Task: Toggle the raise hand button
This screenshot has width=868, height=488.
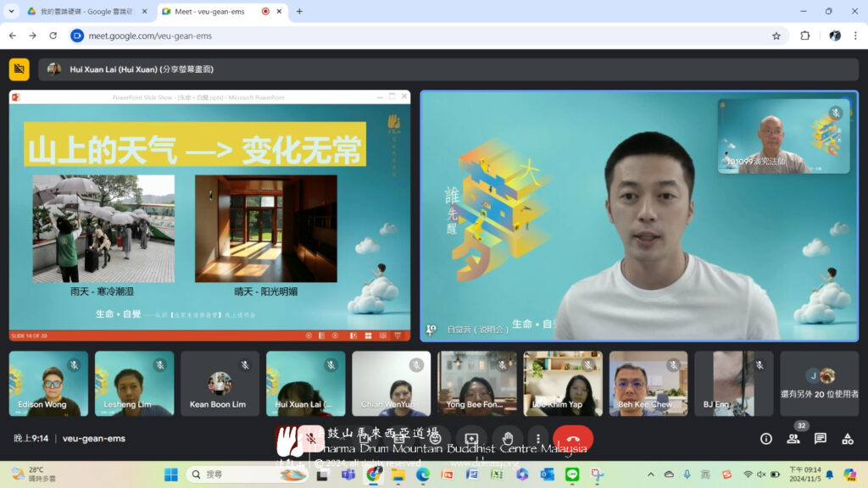Action: [507, 439]
